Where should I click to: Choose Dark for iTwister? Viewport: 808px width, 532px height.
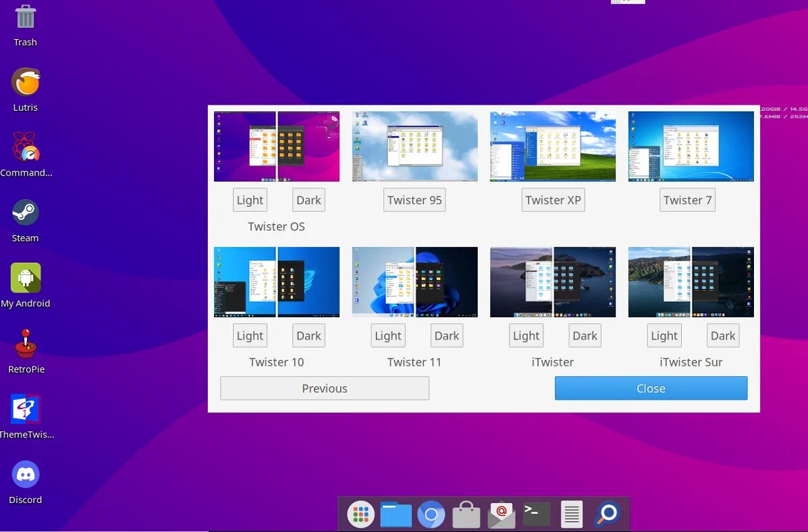(585, 336)
